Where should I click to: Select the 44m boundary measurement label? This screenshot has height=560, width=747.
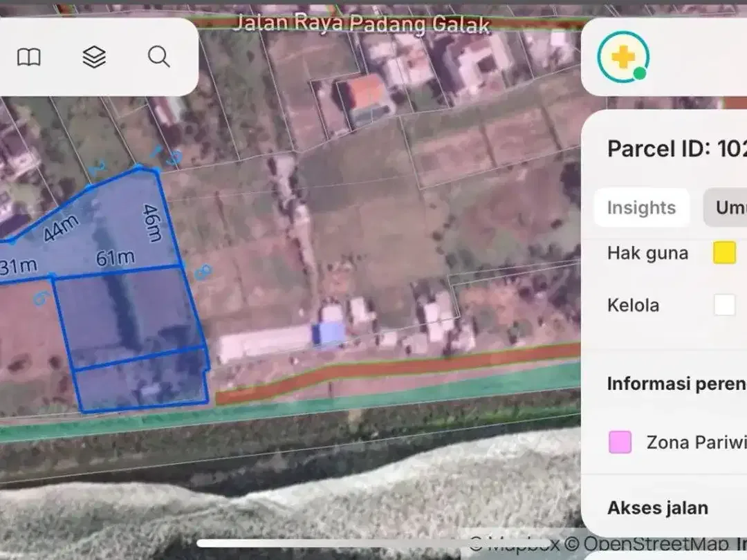(x=60, y=229)
